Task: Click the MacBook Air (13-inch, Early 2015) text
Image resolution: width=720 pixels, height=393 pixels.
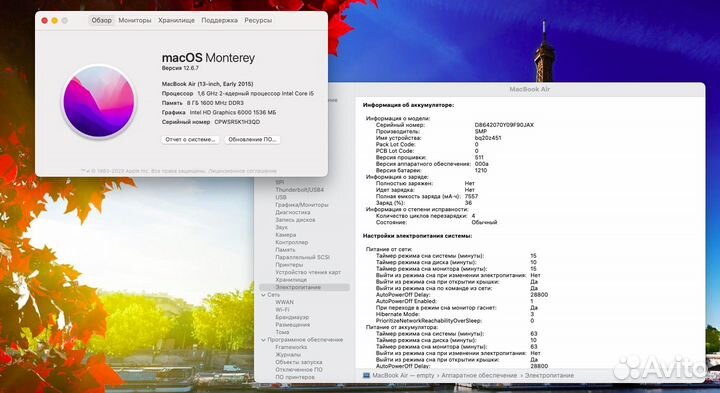Action: (x=207, y=84)
